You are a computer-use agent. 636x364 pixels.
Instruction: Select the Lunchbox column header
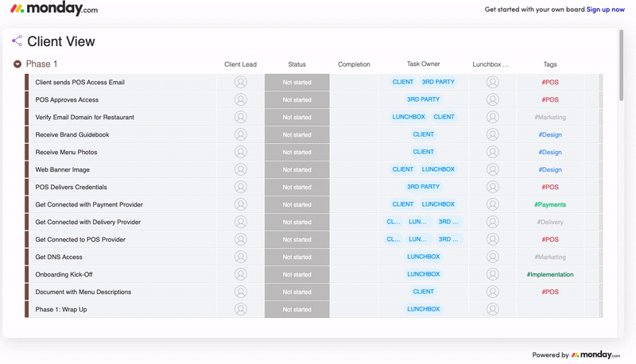pos(491,64)
